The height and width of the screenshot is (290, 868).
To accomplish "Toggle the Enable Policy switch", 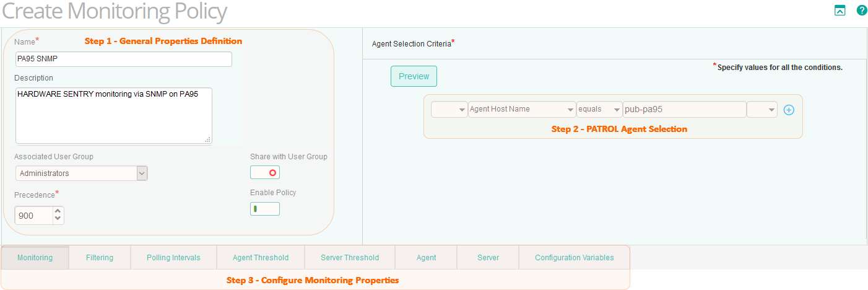I will [264, 209].
